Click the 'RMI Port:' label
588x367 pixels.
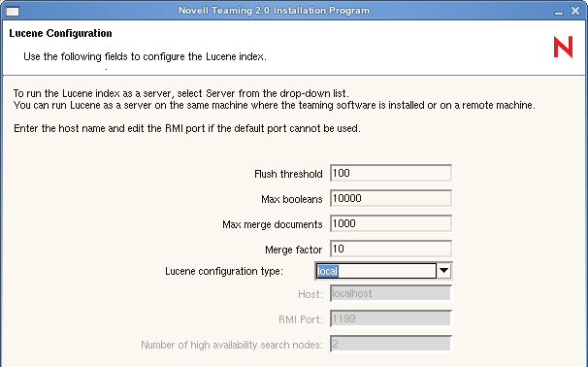point(301,319)
